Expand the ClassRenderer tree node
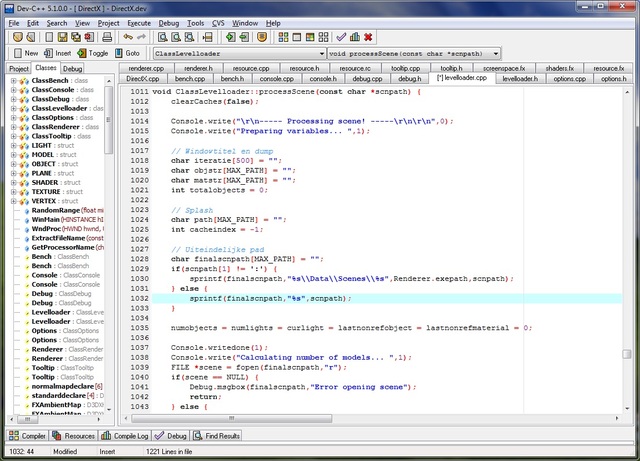Screen dimensions: 640x461 point(13,127)
